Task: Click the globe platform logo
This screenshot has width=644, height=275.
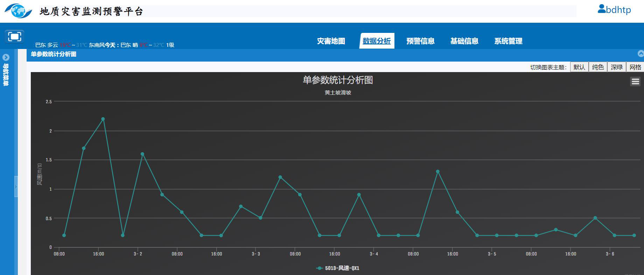Action: [18, 11]
